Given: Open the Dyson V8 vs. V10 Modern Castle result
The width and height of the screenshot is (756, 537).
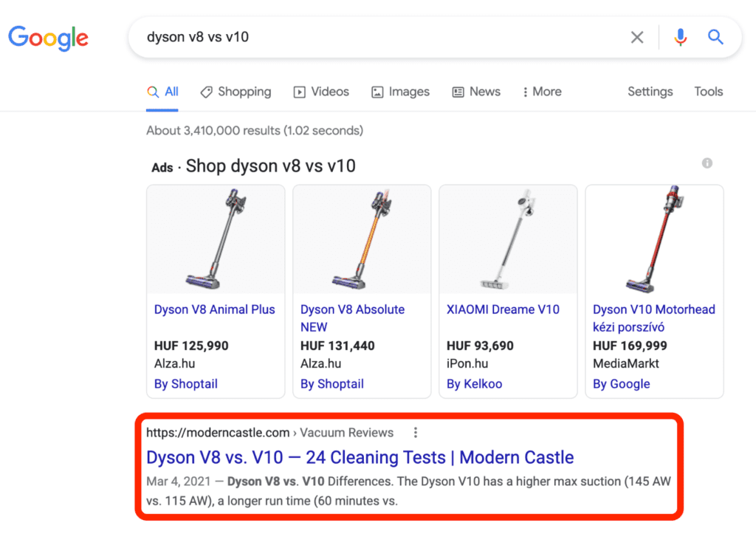Looking at the screenshot, I should (x=360, y=457).
